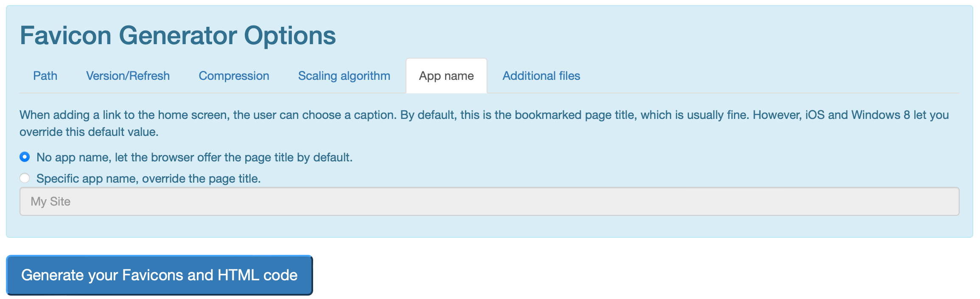Image resolution: width=980 pixels, height=299 pixels.
Task: Open the Path tab
Action: 45,76
